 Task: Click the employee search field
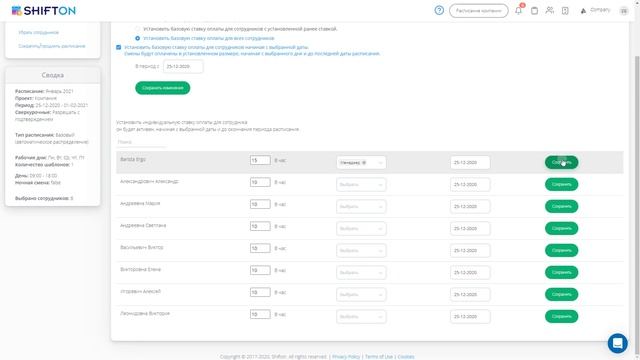point(141,142)
